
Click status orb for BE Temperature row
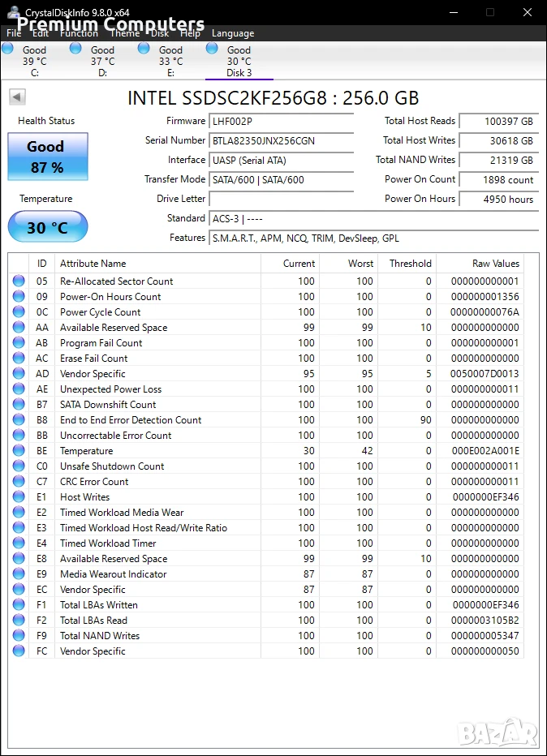19,450
